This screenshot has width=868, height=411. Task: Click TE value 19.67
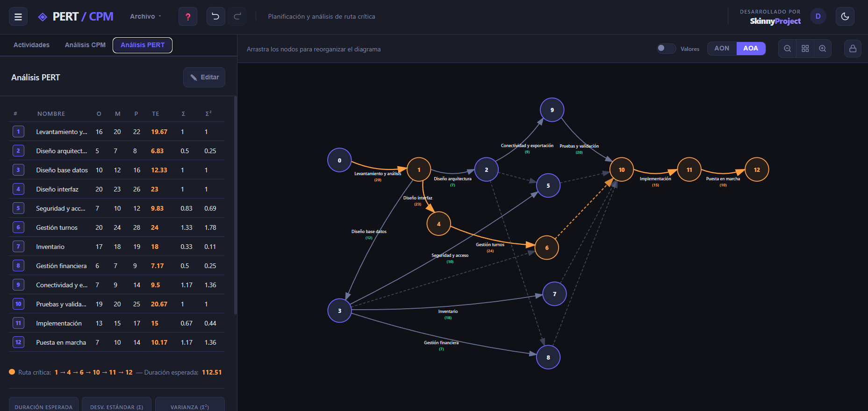tap(159, 132)
